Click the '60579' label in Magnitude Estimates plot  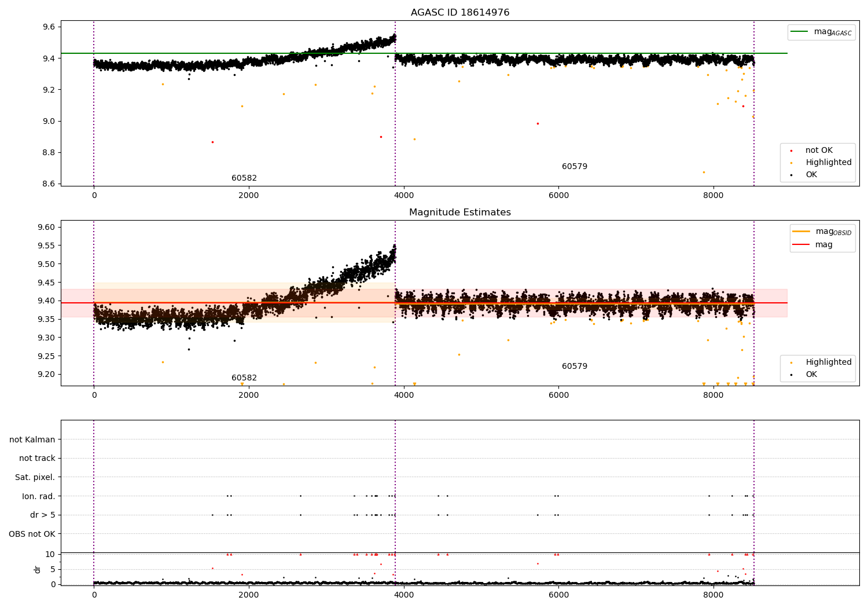tap(575, 367)
